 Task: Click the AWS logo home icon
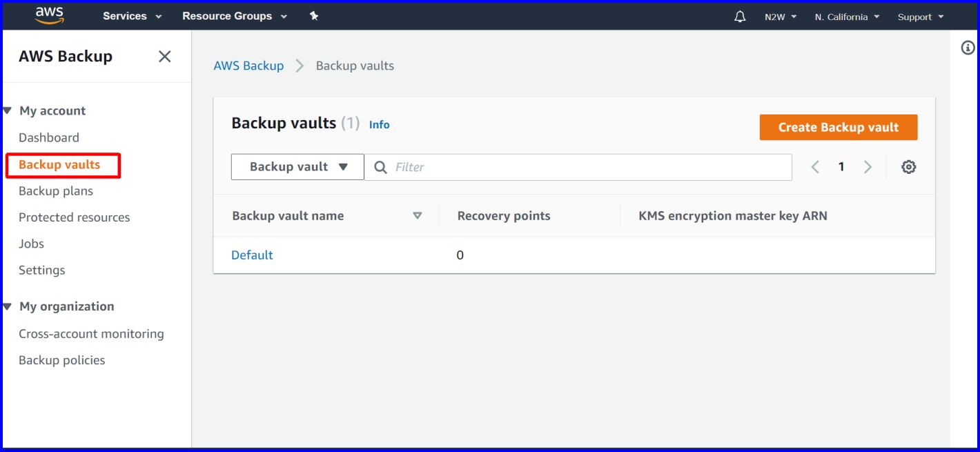click(x=49, y=15)
